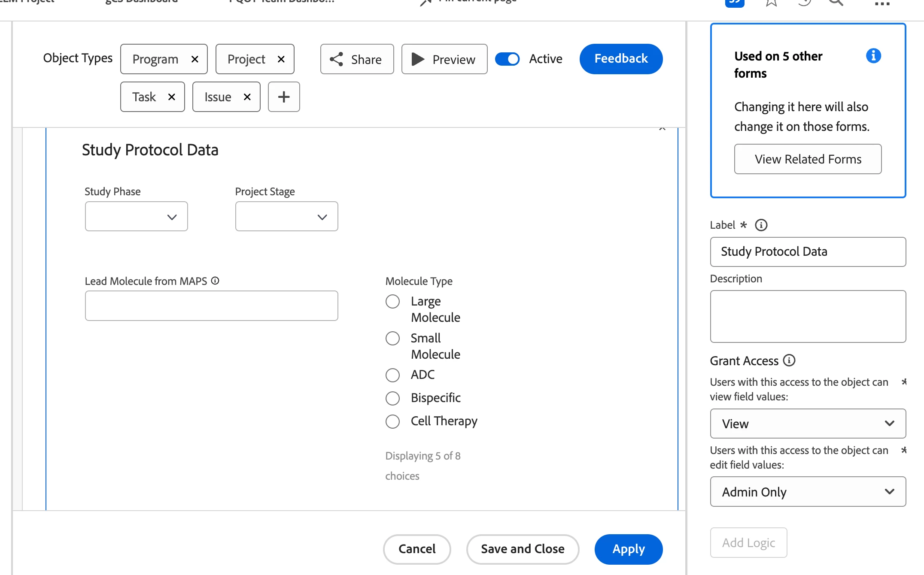Remove the Issue object type
This screenshot has height=575, width=924.
click(247, 97)
